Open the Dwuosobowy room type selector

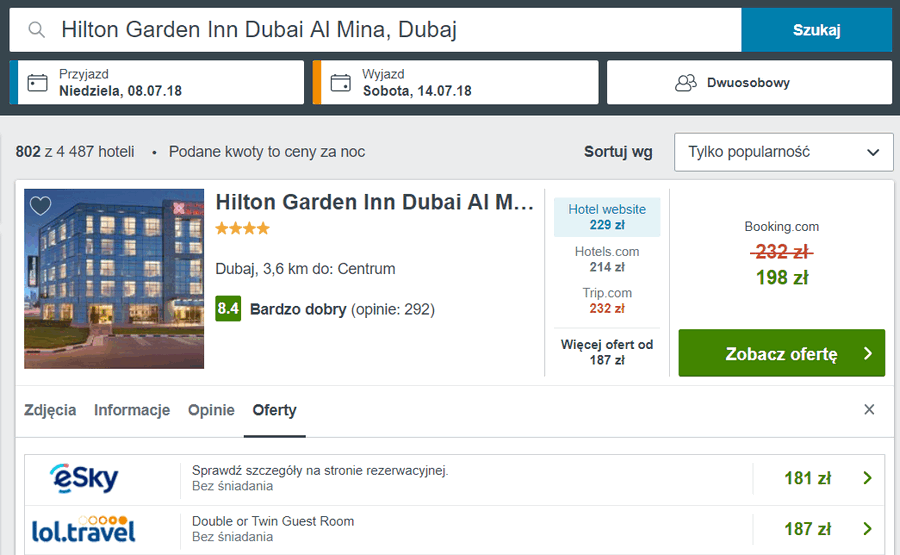point(749,83)
